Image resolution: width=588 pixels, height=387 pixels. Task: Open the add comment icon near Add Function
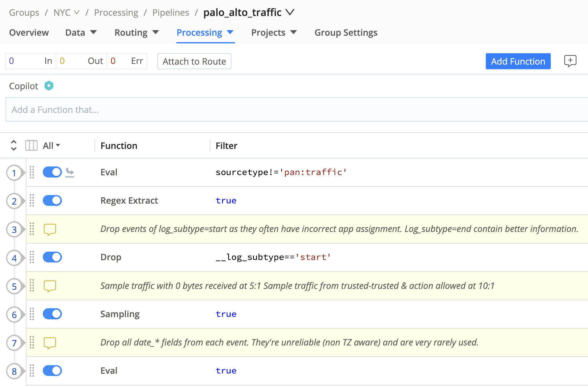pos(570,61)
